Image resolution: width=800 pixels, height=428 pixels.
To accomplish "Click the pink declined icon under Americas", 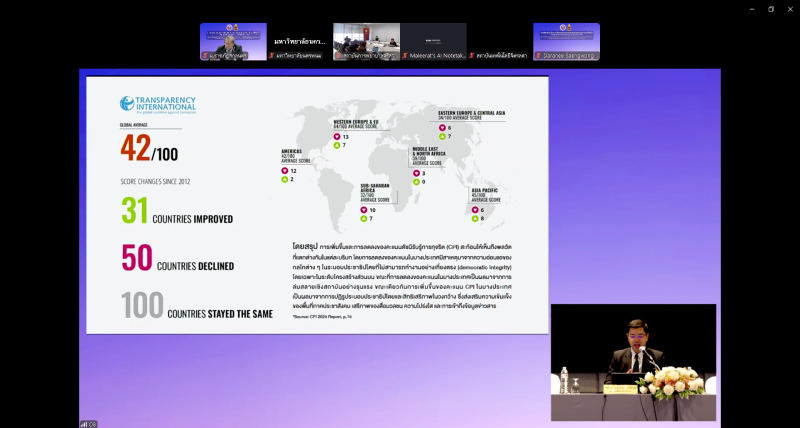I will 283,171.
